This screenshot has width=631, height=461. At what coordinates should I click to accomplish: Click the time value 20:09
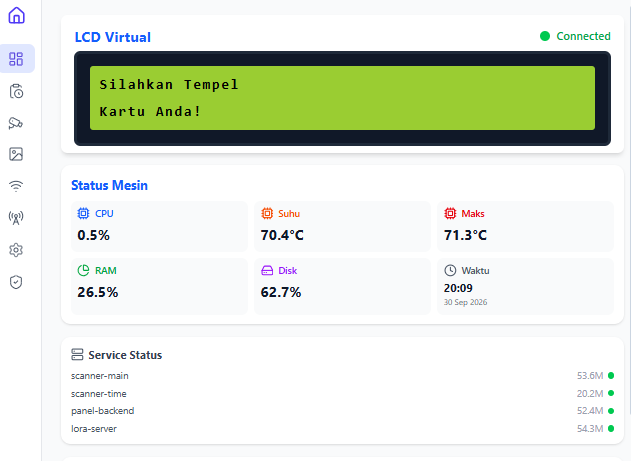pos(458,288)
